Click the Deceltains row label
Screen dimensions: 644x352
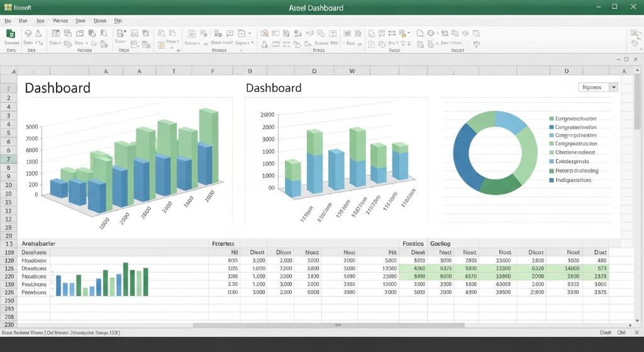pyautogui.click(x=34, y=253)
